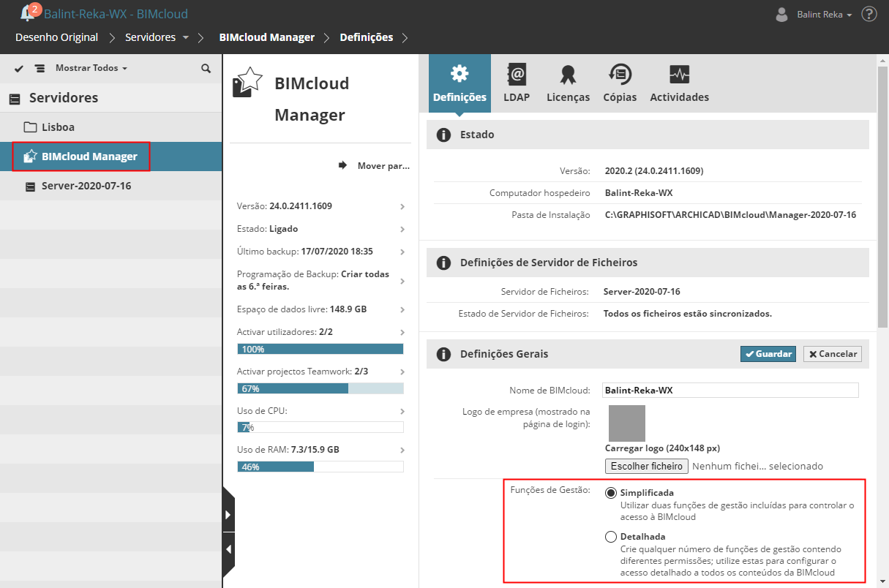Click the company logo placeholder thumbnail
Screen dimensions: 889x588
[627, 423]
